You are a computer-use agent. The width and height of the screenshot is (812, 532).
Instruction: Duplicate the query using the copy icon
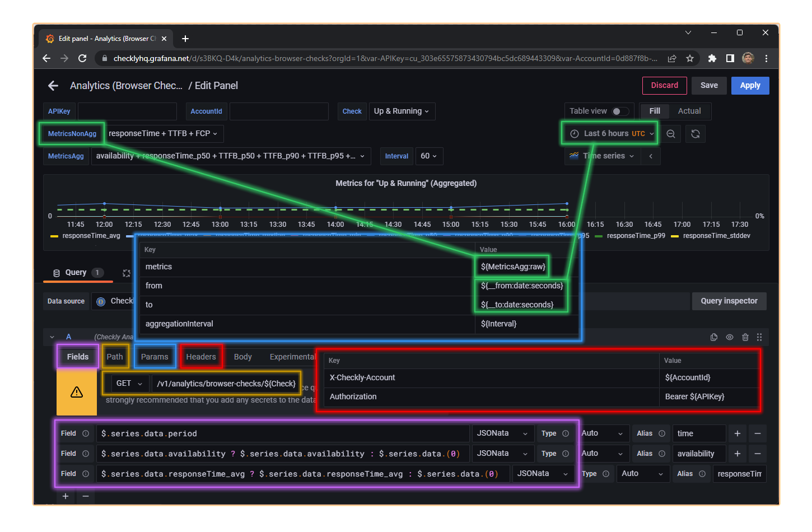714,337
